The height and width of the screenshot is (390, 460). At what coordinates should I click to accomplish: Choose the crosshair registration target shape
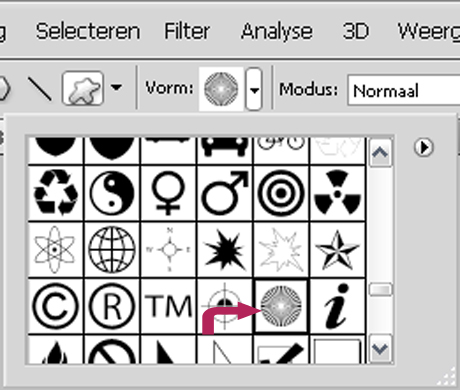tap(225, 306)
